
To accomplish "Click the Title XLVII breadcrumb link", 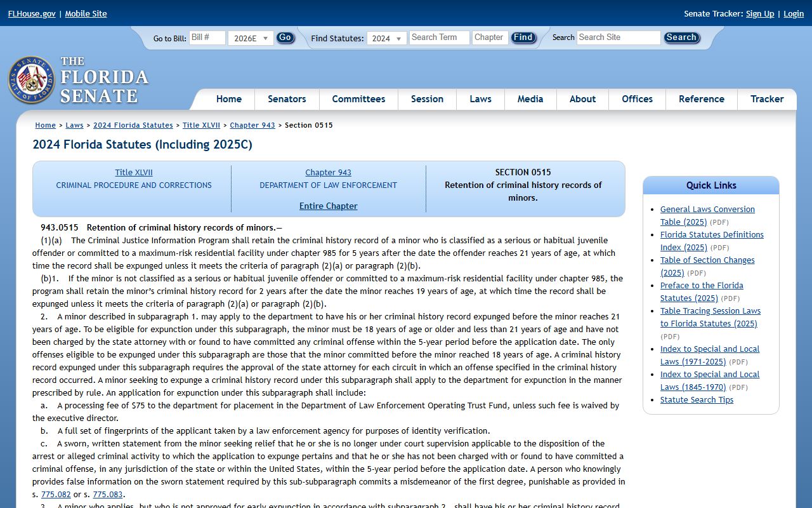I will click(x=201, y=125).
